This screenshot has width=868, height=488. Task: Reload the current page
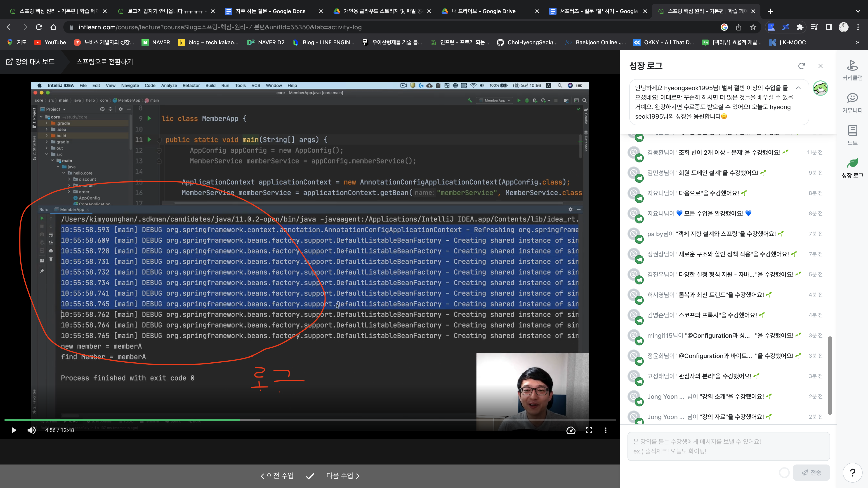point(39,27)
